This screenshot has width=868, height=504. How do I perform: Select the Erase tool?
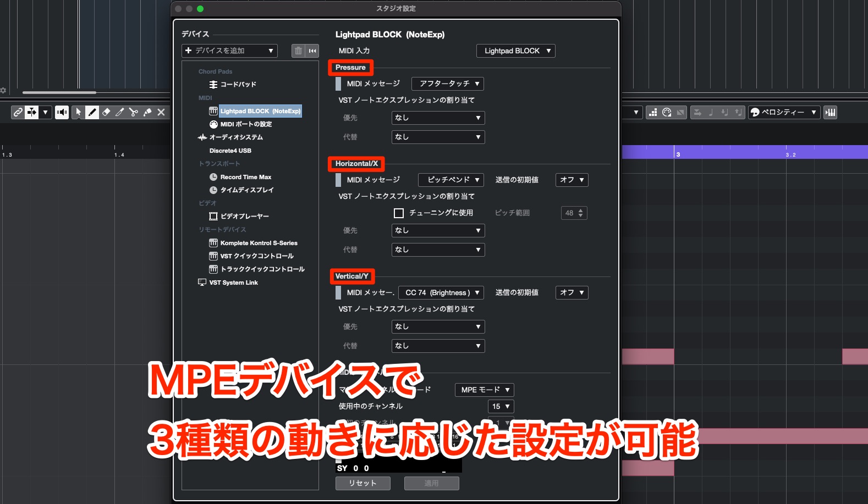coord(106,112)
